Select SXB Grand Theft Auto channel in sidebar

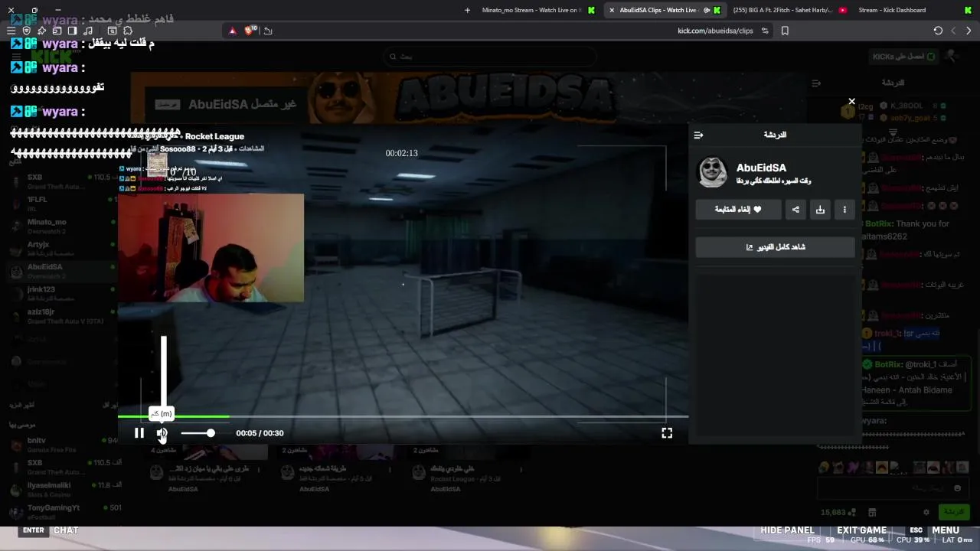point(63,181)
